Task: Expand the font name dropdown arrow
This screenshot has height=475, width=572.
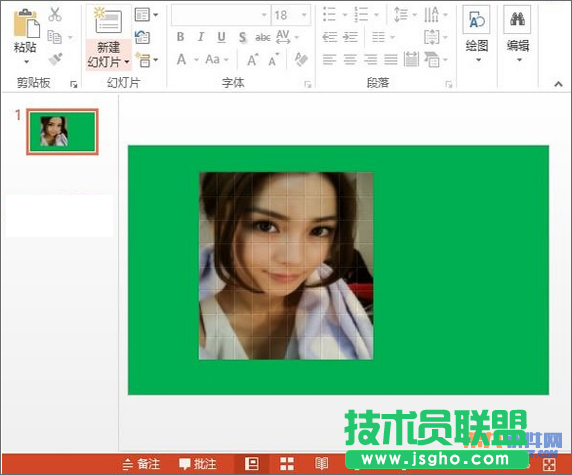Action: (x=264, y=15)
